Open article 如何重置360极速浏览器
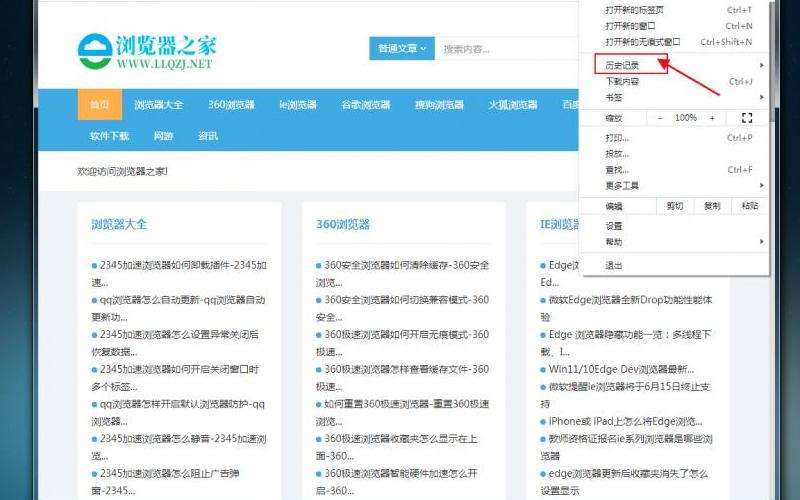800x500 pixels. 403,412
